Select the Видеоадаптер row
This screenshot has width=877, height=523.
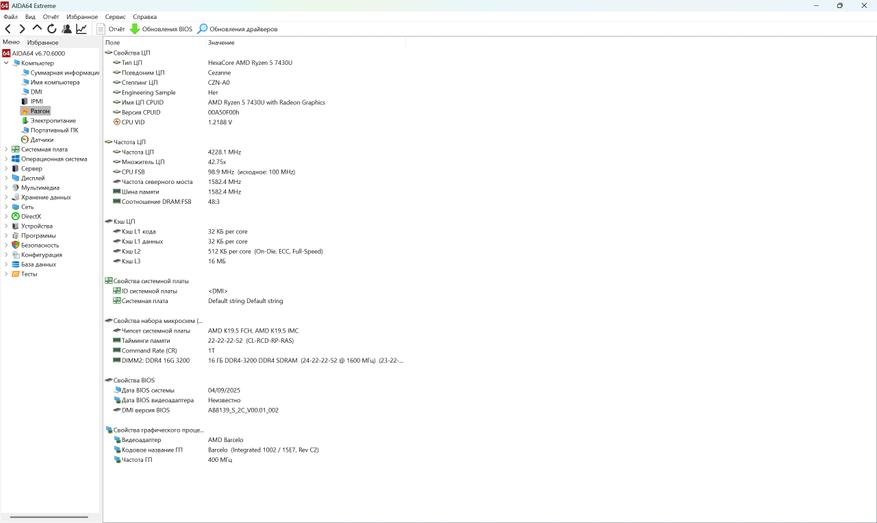point(254,440)
